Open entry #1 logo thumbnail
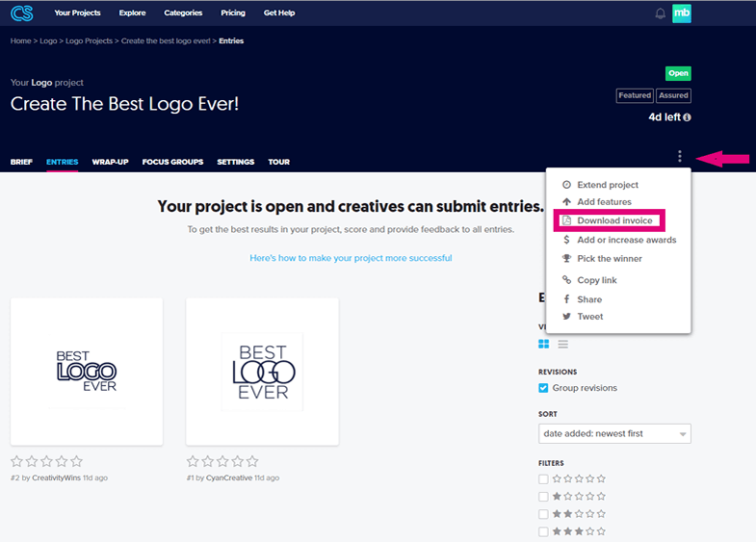The height and width of the screenshot is (542, 756). [x=262, y=372]
